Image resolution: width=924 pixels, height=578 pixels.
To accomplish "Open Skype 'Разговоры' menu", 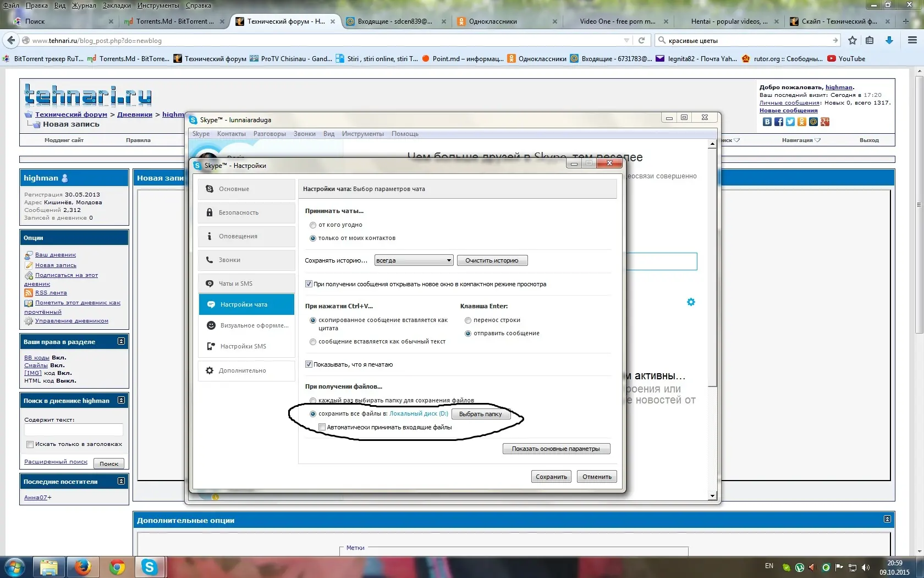I will [269, 134].
